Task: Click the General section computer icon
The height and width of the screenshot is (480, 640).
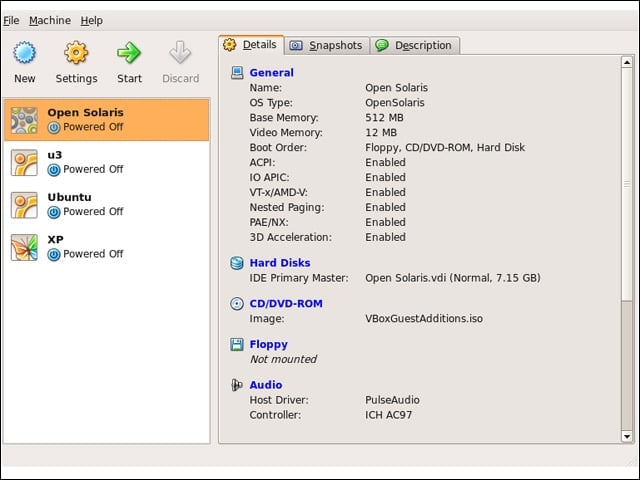Action: [237, 73]
